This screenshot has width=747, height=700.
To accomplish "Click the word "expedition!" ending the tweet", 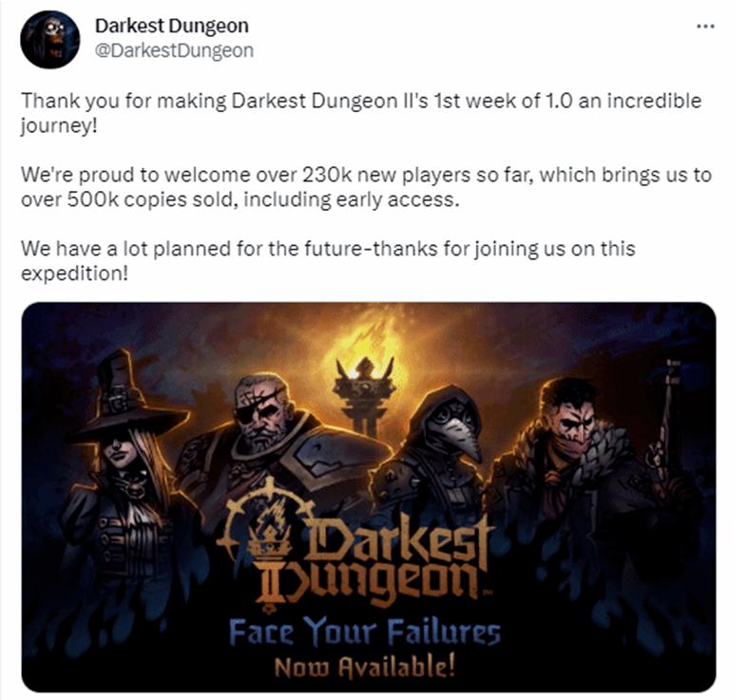I will tap(74, 274).
